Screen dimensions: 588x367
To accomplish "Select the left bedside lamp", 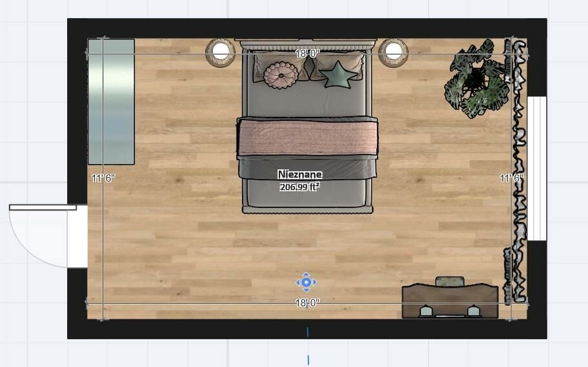I will (x=221, y=53).
